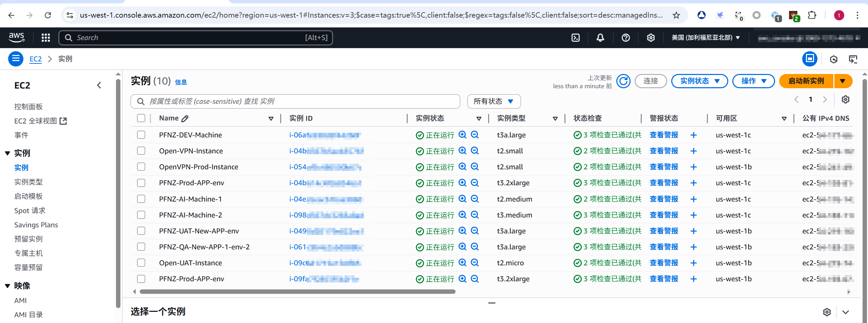Open the help question mark menu
The width and height of the screenshot is (868, 323).
pyautogui.click(x=626, y=38)
